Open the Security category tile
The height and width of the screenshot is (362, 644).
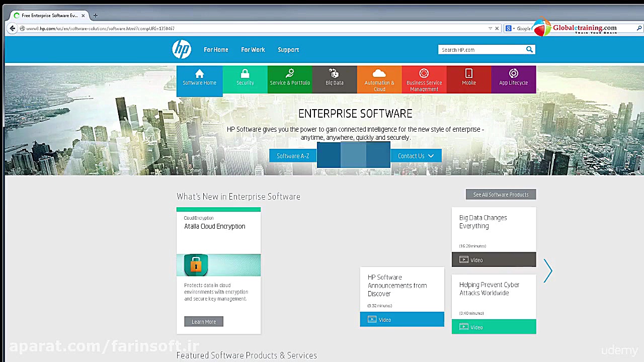(245, 79)
